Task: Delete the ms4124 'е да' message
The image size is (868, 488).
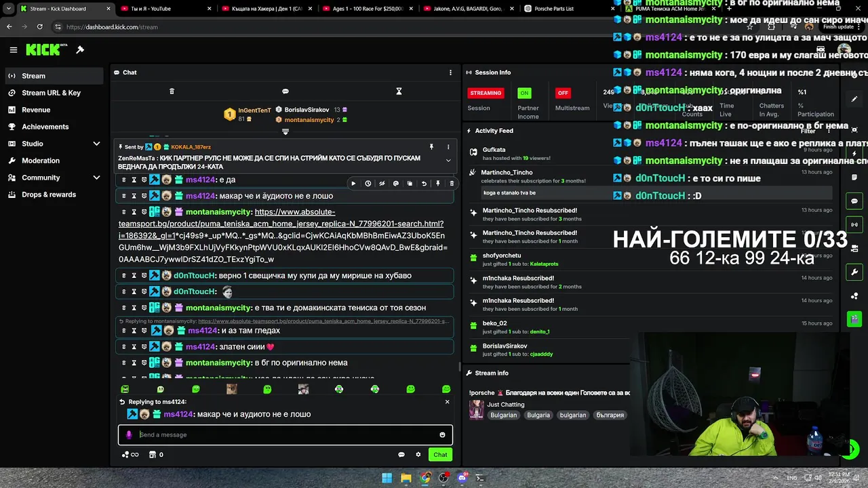Action: (124, 180)
